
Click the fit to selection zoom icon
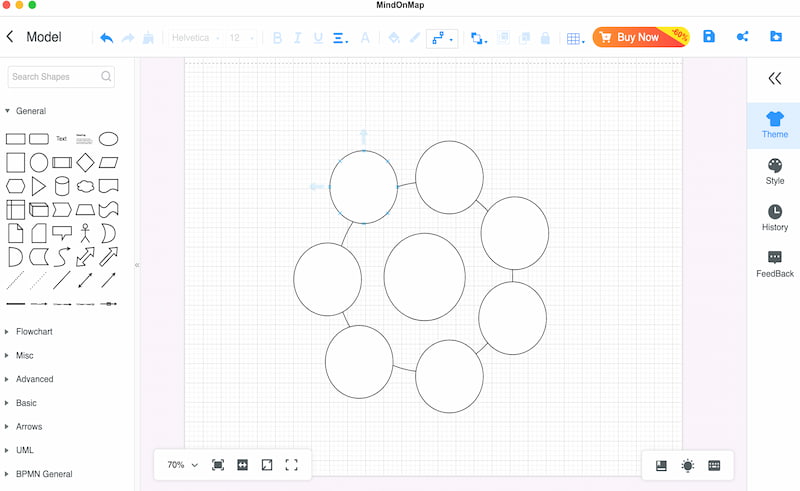click(218, 464)
